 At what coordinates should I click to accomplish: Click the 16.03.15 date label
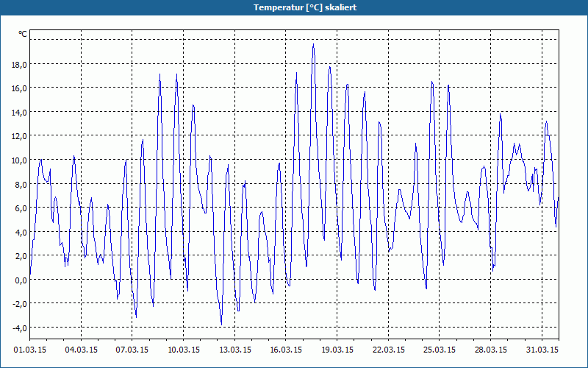[x=286, y=350]
